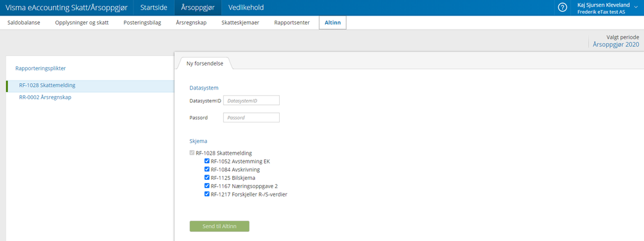644x241 pixels.
Task: Toggle RF-1217 Forskjeller R-/S-verdier checkbox
Action: pyautogui.click(x=207, y=194)
